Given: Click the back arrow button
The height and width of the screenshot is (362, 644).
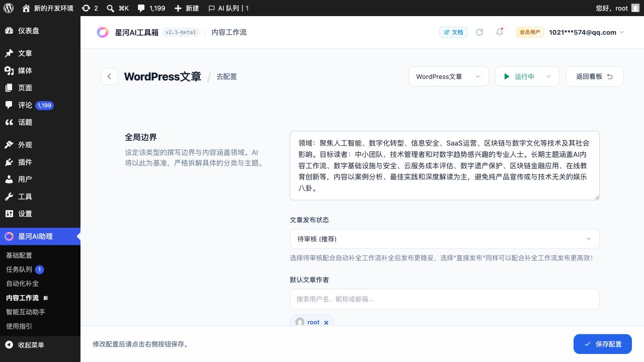Looking at the screenshot, I should 109,76.
